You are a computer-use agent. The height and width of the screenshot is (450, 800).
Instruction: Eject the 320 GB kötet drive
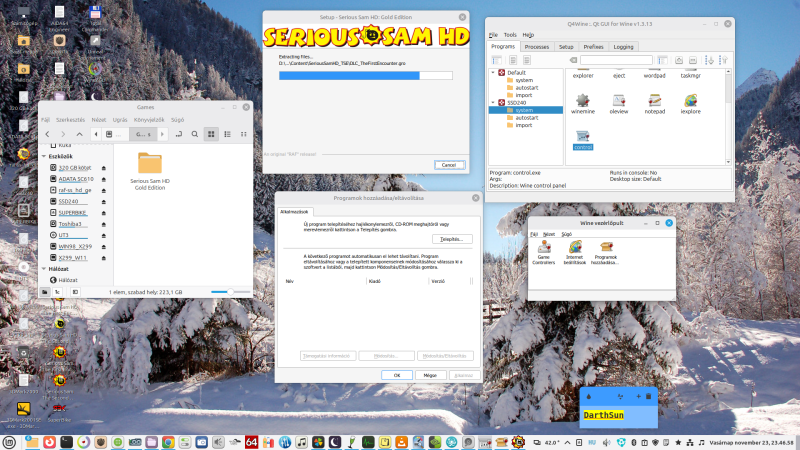pos(104,168)
